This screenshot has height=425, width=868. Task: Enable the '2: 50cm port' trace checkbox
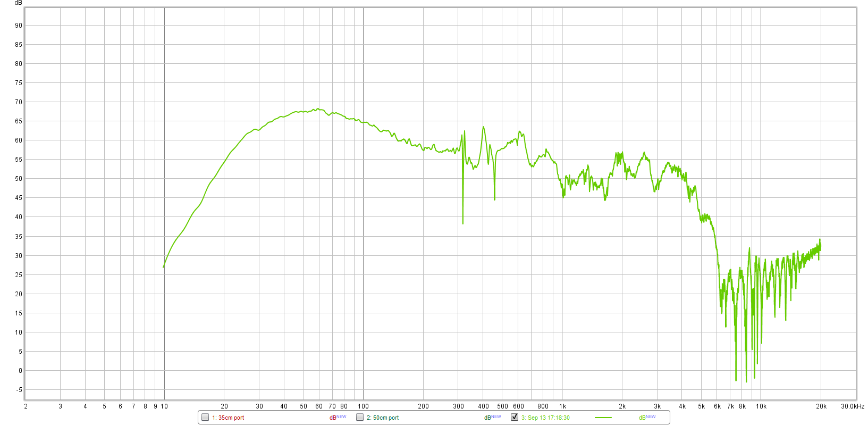[360, 417]
